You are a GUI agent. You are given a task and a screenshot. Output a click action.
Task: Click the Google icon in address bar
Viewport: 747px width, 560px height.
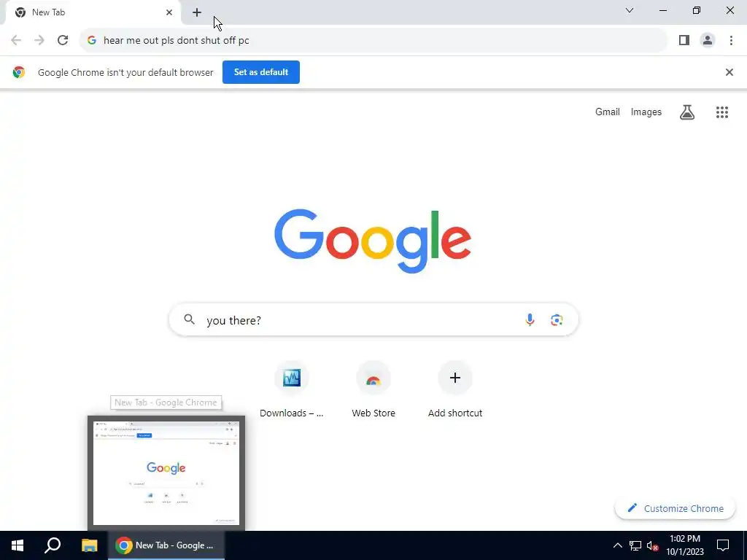(x=92, y=41)
